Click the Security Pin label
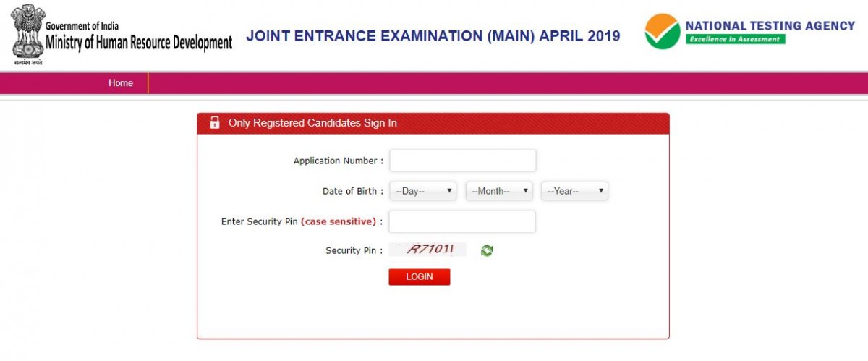 click(351, 250)
